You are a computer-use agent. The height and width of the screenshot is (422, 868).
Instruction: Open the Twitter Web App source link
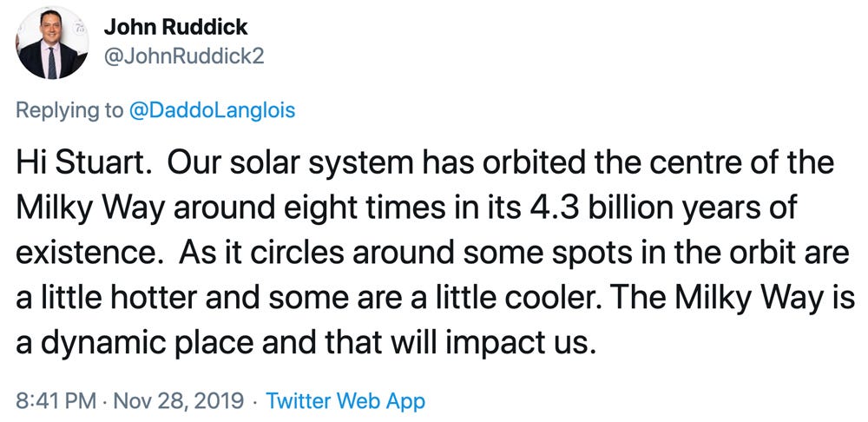pos(345,400)
